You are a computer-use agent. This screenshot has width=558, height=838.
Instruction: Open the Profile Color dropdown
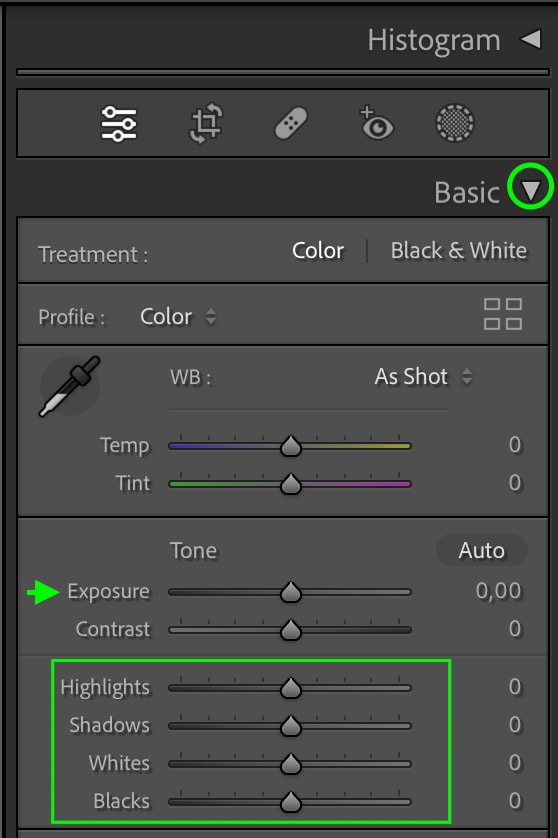click(x=178, y=317)
